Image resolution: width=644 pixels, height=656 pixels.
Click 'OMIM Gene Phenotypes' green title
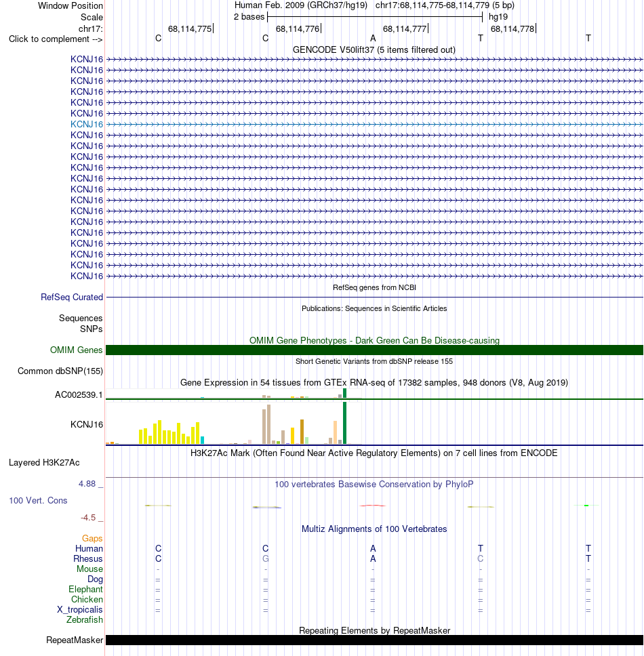[x=374, y=341]
